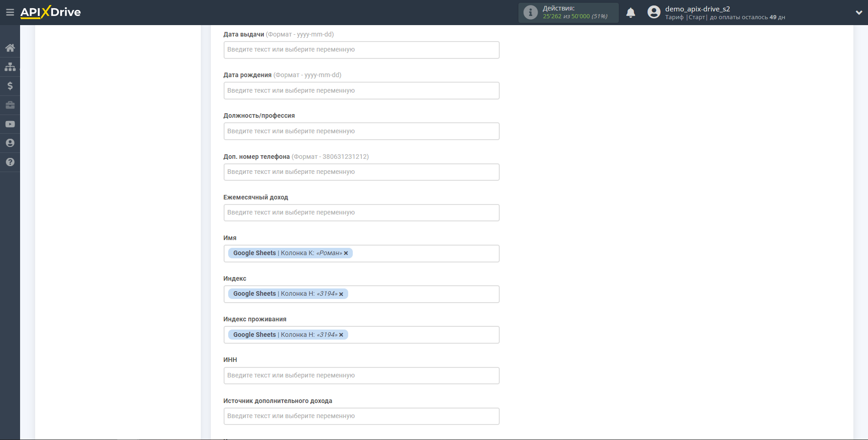Viewport: 868px width, 440px height.
Task: Click the Источник дополнительного дохода input field
Action: [x=361, y=416]
